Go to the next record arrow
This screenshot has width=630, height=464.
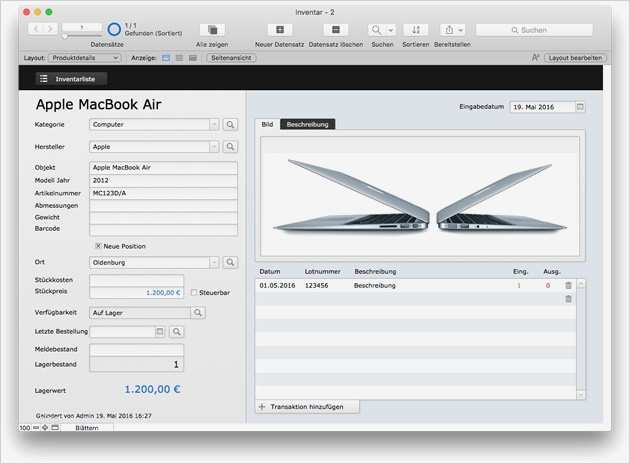pos(50,30)
